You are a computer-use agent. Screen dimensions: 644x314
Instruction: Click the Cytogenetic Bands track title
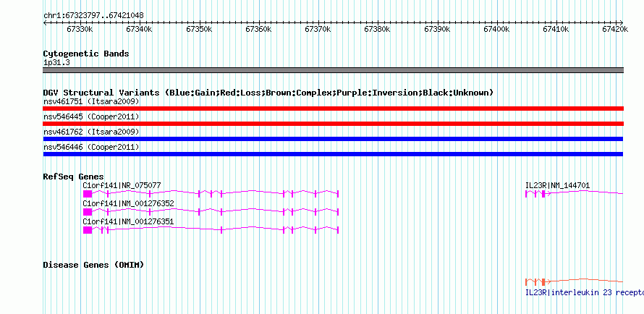click(x=86, y=54)
